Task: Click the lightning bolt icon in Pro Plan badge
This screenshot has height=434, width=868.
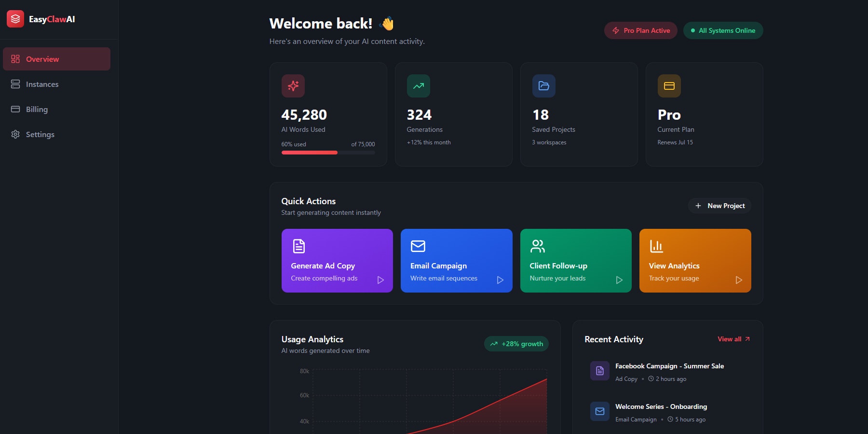Action: coord(616,30)
